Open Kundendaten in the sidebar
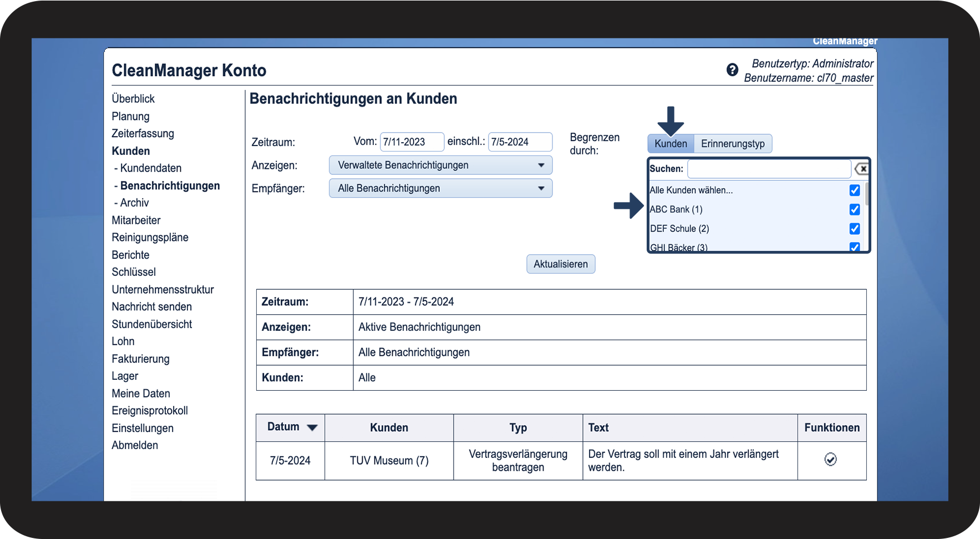Screen dimensions: 980x539 (x=150, y=168)
